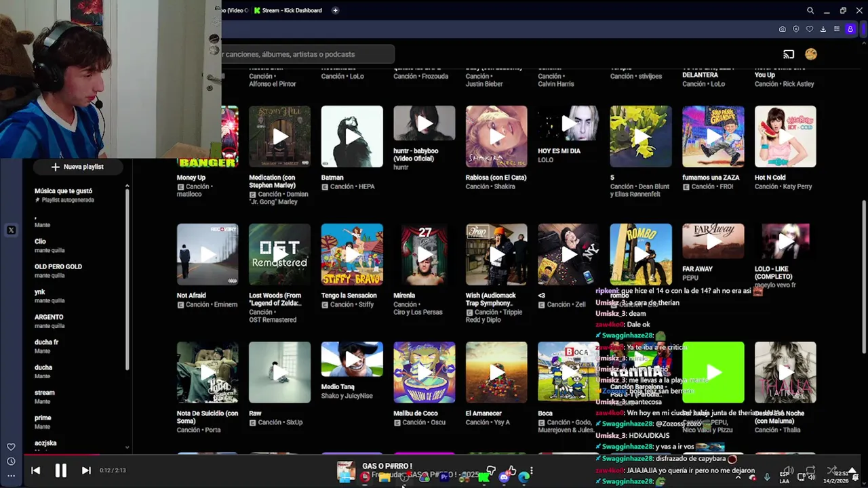
Task: Toggle repeat in the player bar
Action: click(810, 470)
